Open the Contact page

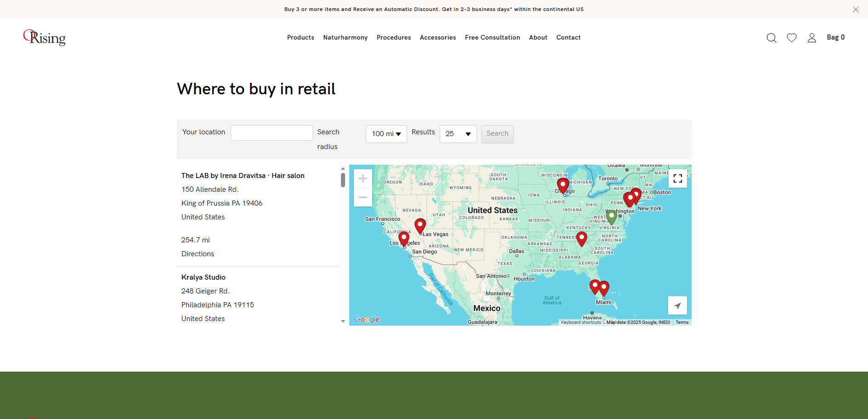pyautogui.click(x=568, y=38)
